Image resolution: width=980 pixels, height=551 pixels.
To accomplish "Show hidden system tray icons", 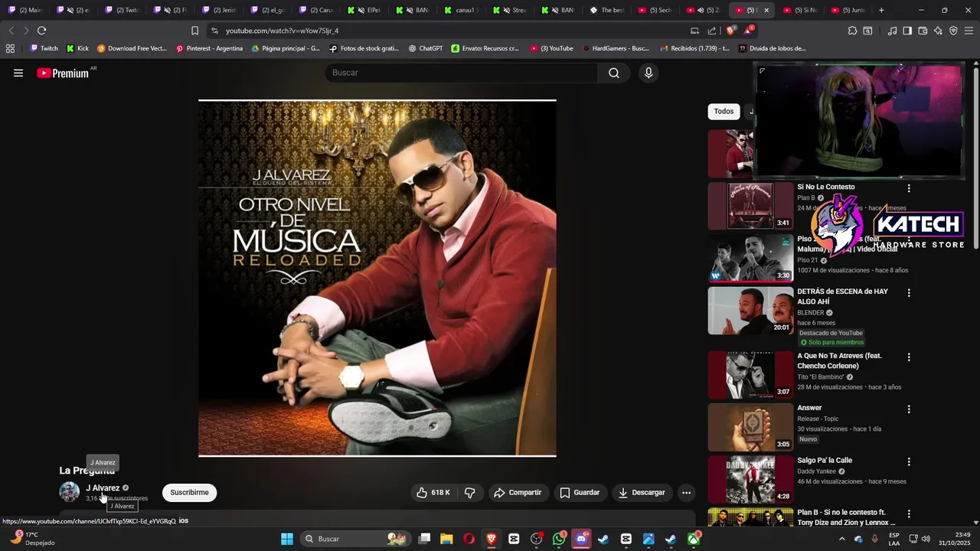I will point(842,539).
